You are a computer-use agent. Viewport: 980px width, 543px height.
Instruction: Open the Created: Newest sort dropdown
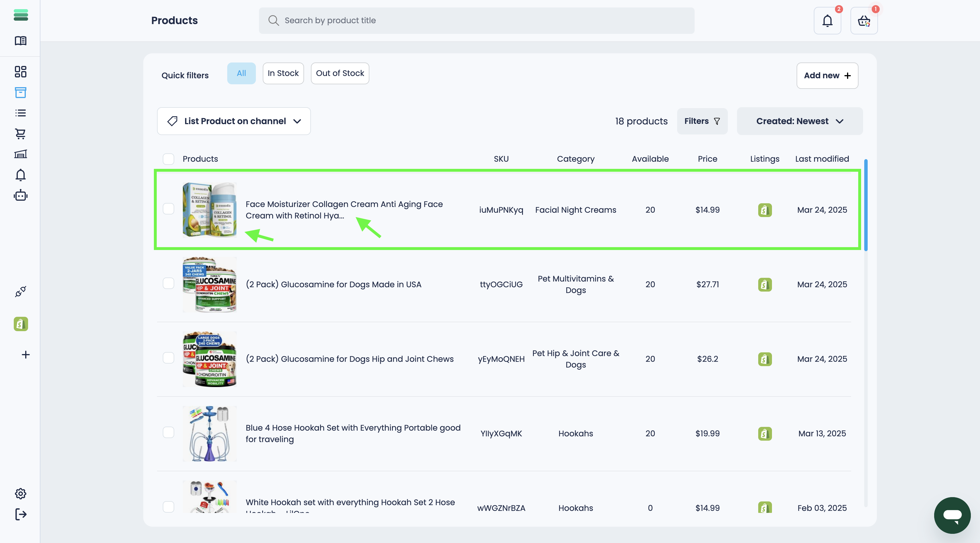tap(799, 121)
